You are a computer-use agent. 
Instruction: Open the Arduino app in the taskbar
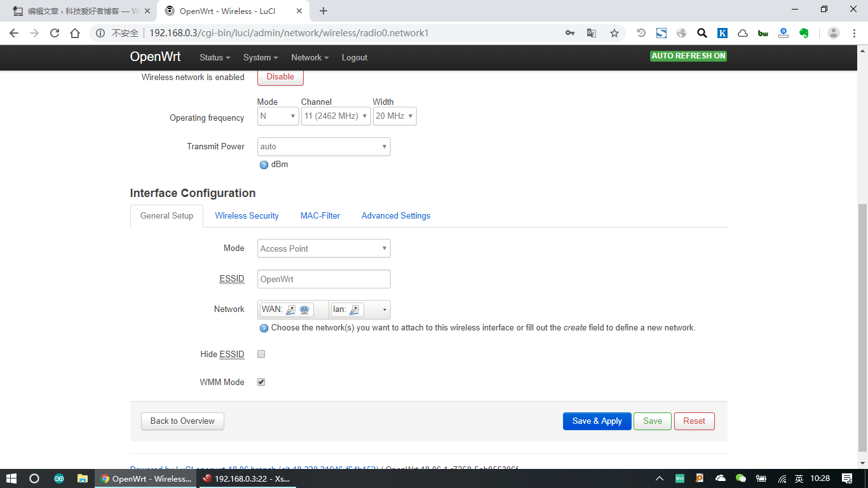coord(58,478)
